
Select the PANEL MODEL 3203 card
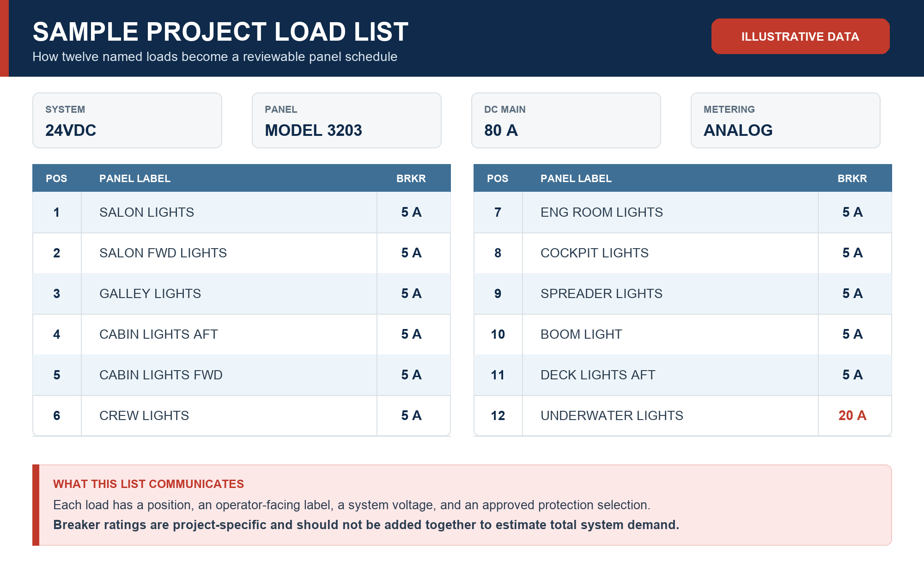(x=346, y=120)
